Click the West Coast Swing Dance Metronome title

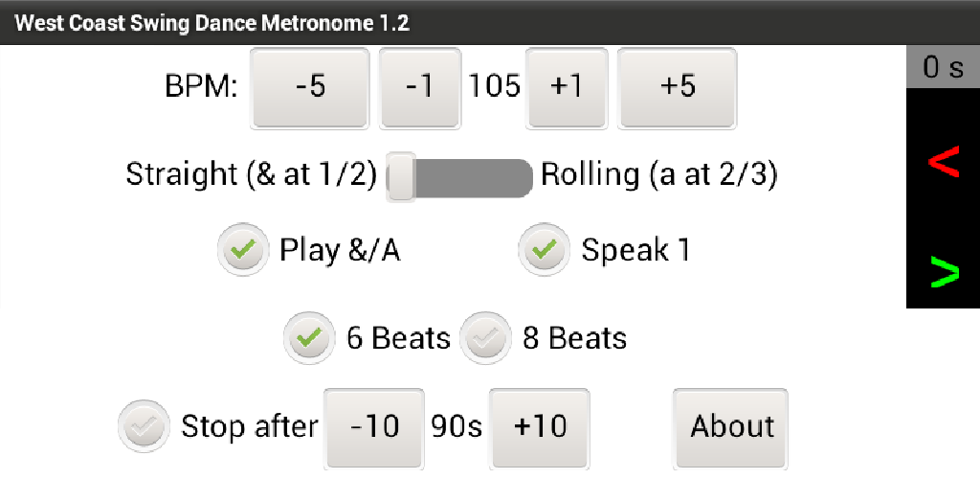coord(212,23)
